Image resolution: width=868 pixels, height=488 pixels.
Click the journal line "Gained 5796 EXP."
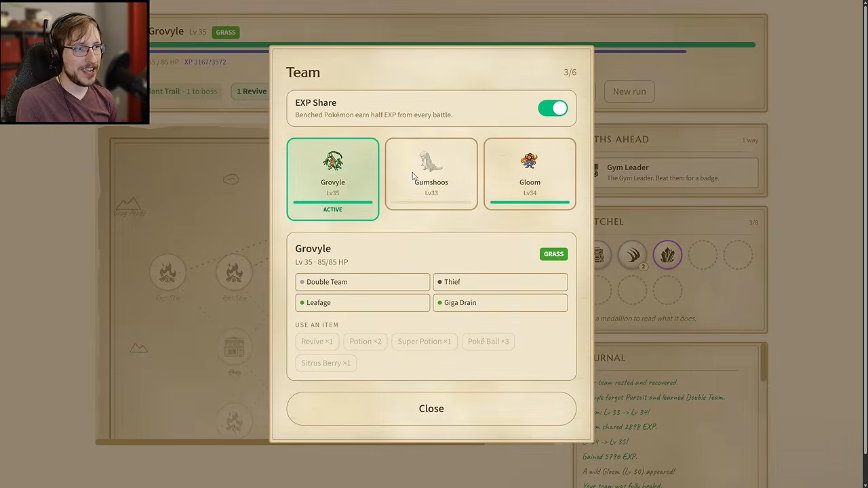[610, 457]
